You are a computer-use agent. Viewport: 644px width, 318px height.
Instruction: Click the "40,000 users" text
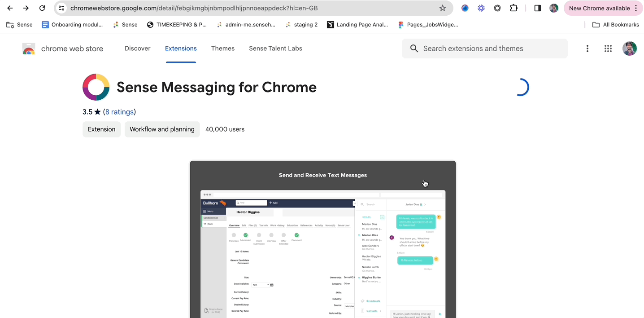(225, 129)
